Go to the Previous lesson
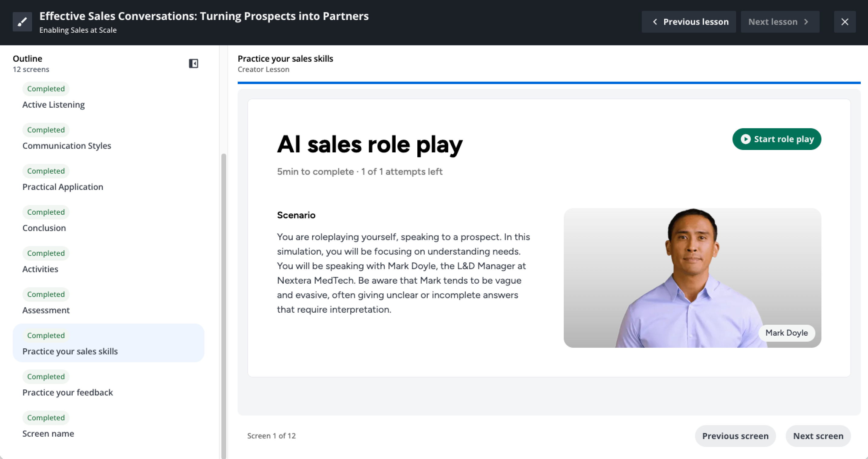Viewport: 868px width, 459px height. coord(688,22)
